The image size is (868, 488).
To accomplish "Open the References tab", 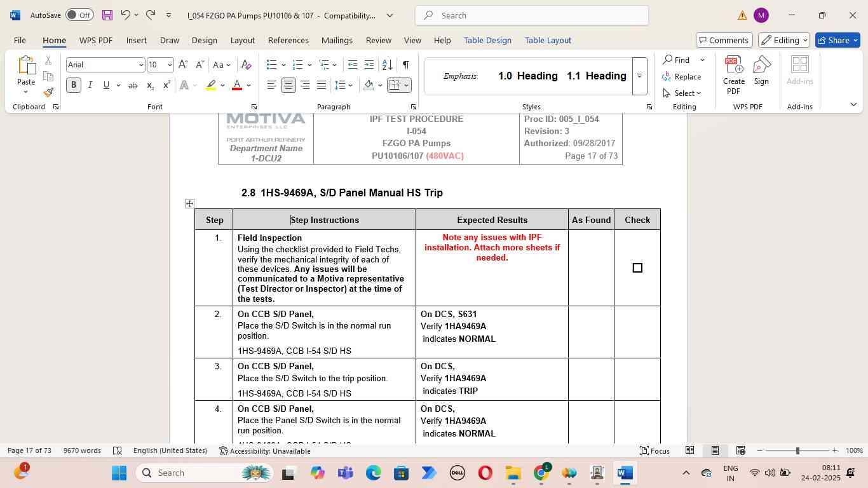I will pyautogui.click(x=288, y=40).
